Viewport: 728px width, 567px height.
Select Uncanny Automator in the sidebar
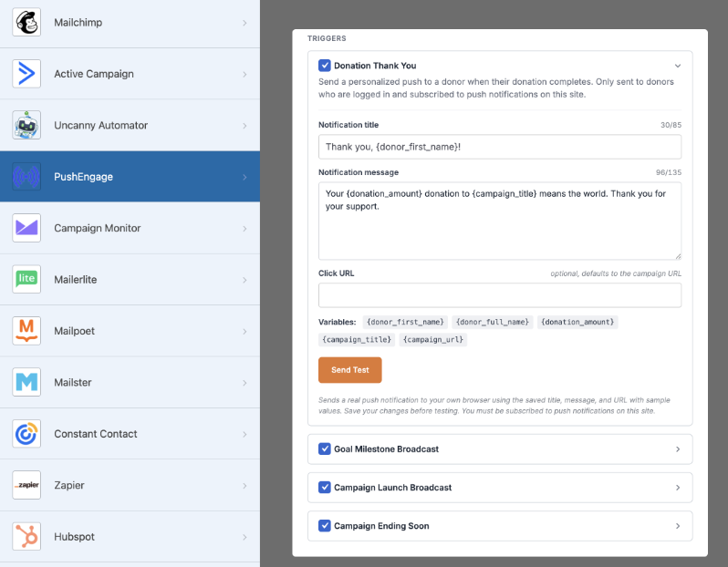pyautogui.click(x=130, y=125)
